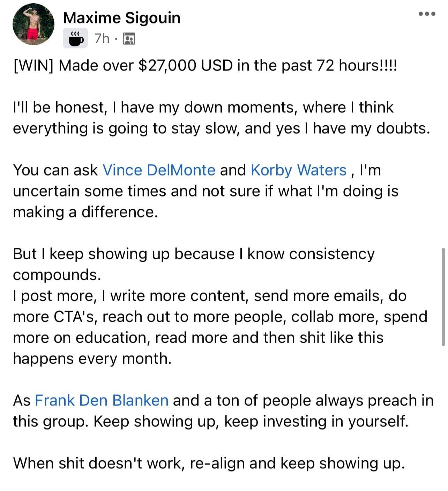The height and width of the screenshot is (491, 448).
Task: Open Frank Den Blanken's tagged profile
Action: point(102,400)
